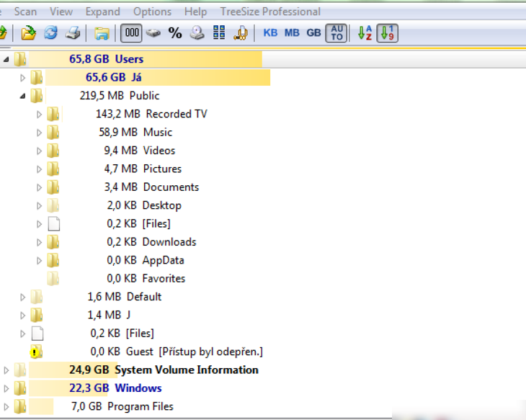Click the Public folder icon
Screen dimensions: 526x420
[37, 96]
